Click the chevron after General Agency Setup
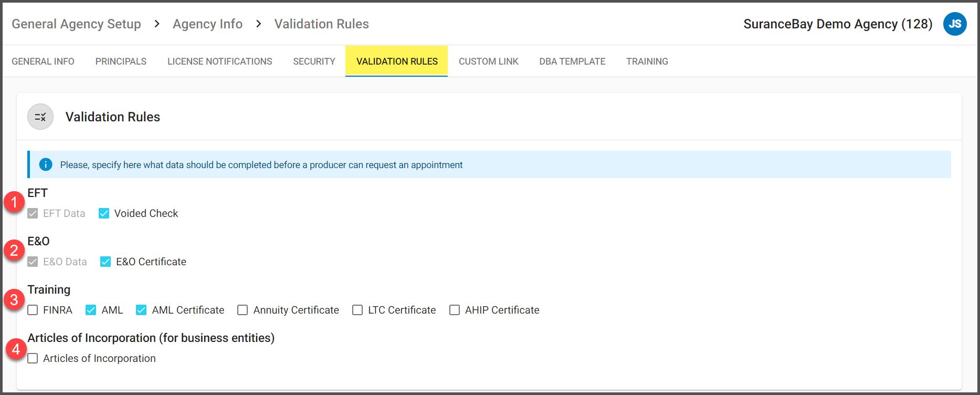 157,24
